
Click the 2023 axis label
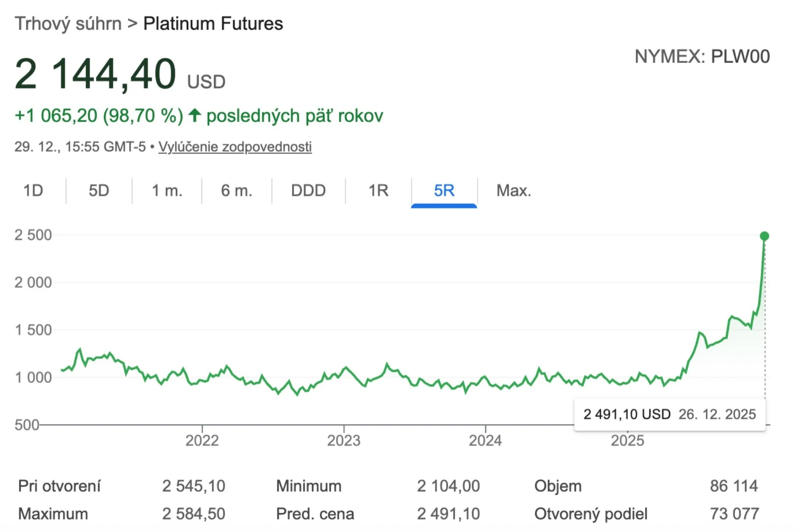point(344,440)
